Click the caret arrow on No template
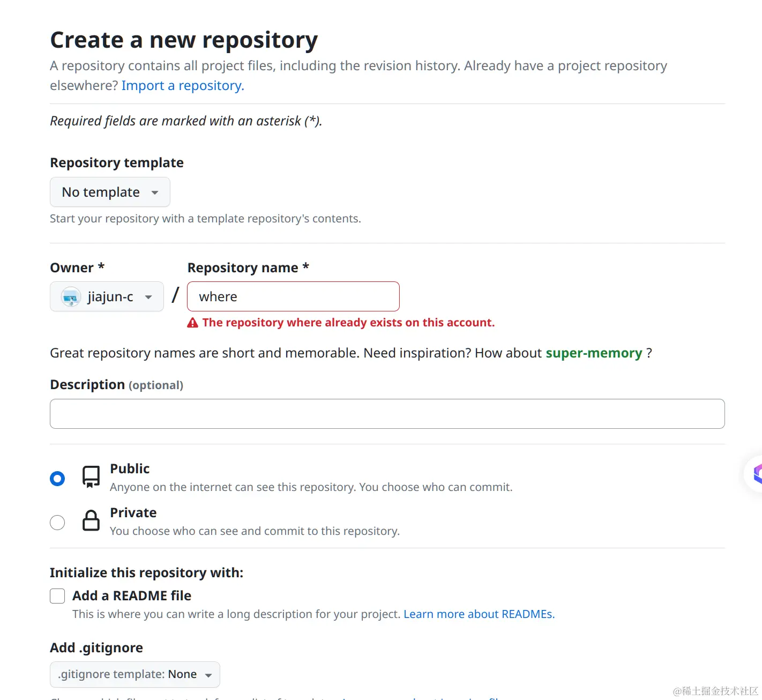The image size is (762, 700). coord(155,192)
